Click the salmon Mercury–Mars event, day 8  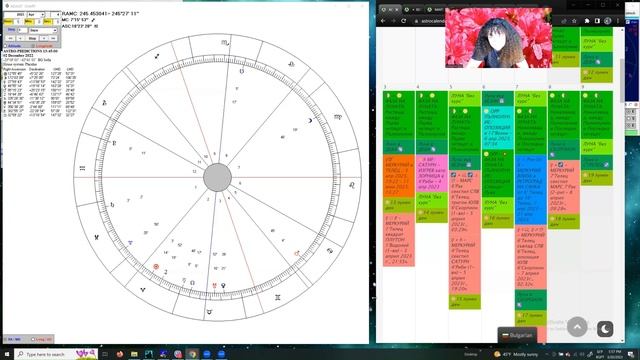tap(564, 187)
